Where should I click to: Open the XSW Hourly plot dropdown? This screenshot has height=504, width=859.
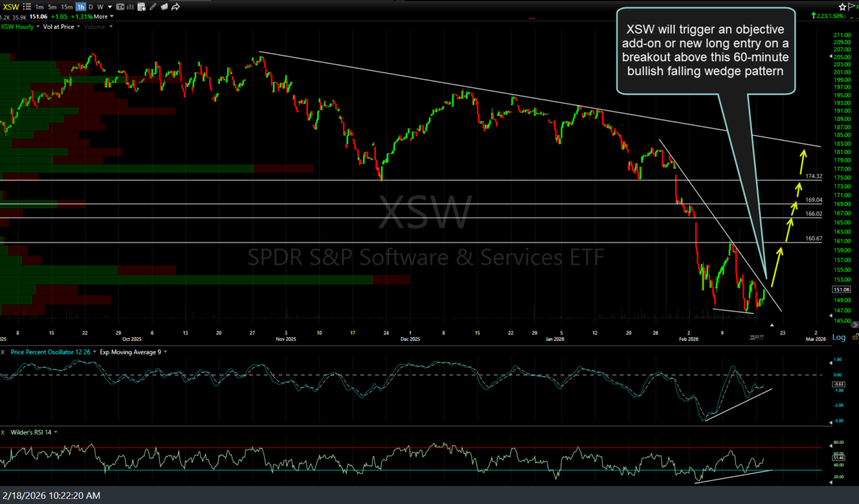point(37,26)
